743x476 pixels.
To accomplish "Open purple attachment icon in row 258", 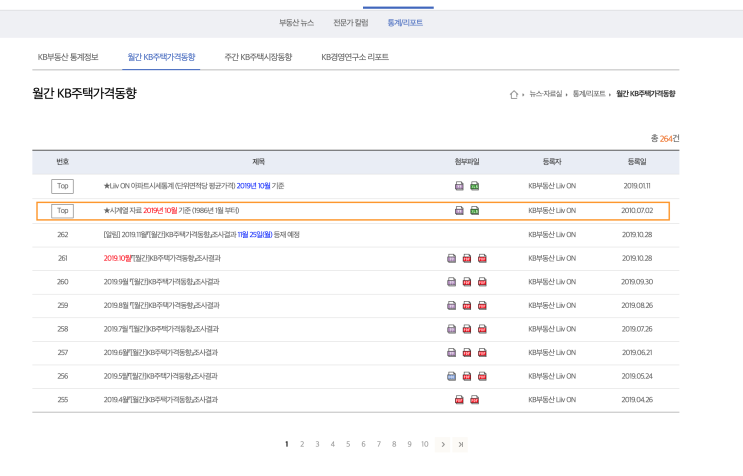I will (452, 329).
